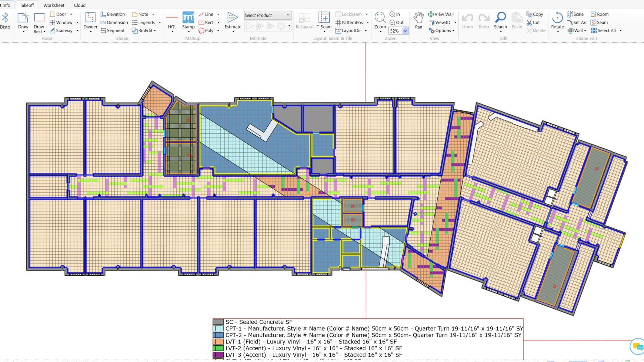Expand the Options dropdown arrow
This screenshot has width=644, height=362.
[453, 31]
